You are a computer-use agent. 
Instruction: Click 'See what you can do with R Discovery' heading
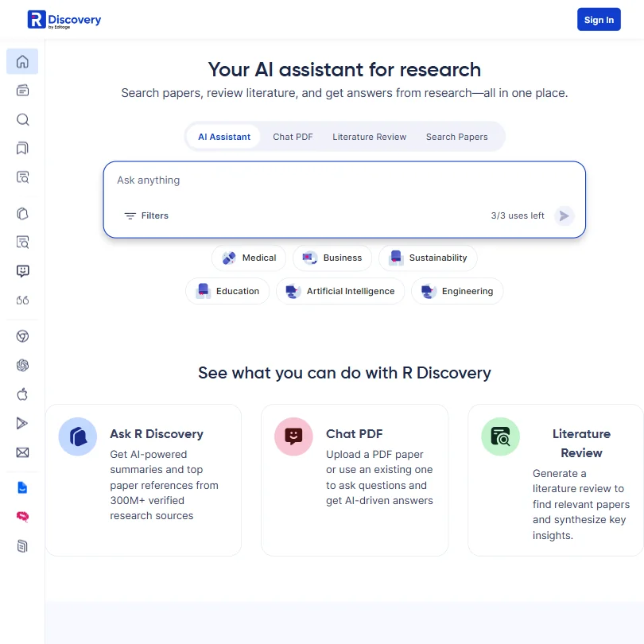(x=344, y=373)
